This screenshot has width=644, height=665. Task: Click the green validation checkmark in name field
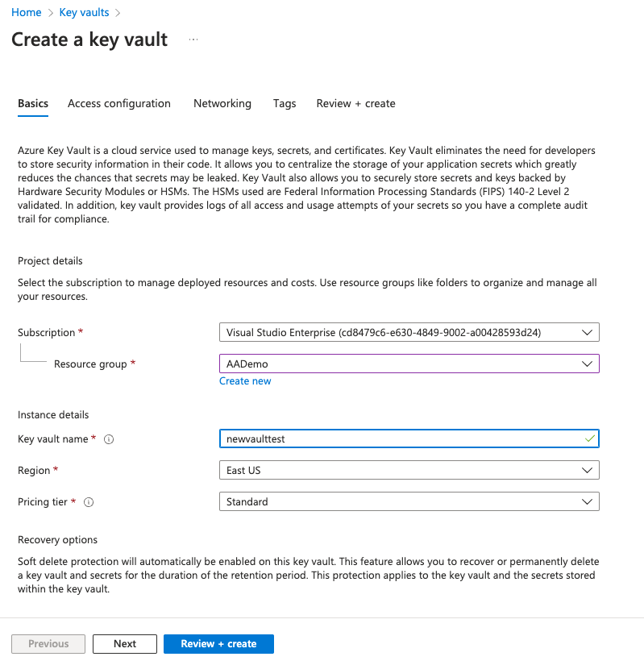pos(590,438)
